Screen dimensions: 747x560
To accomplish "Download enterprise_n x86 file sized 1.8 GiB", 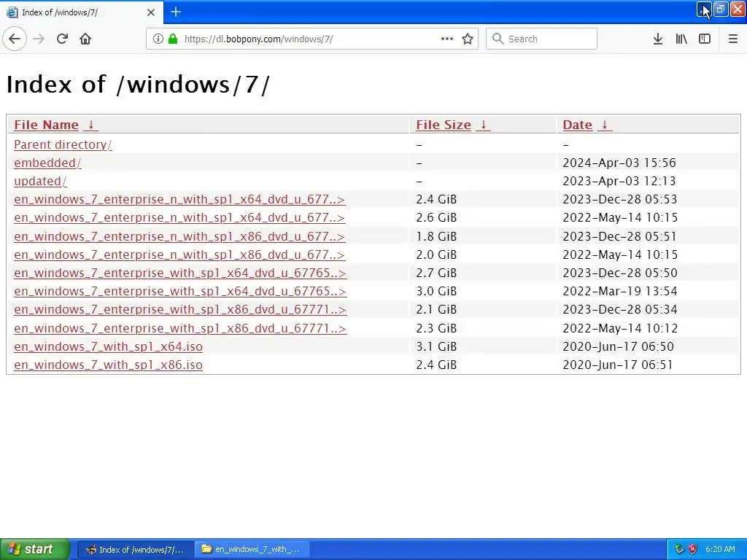I will click(179, 237).
